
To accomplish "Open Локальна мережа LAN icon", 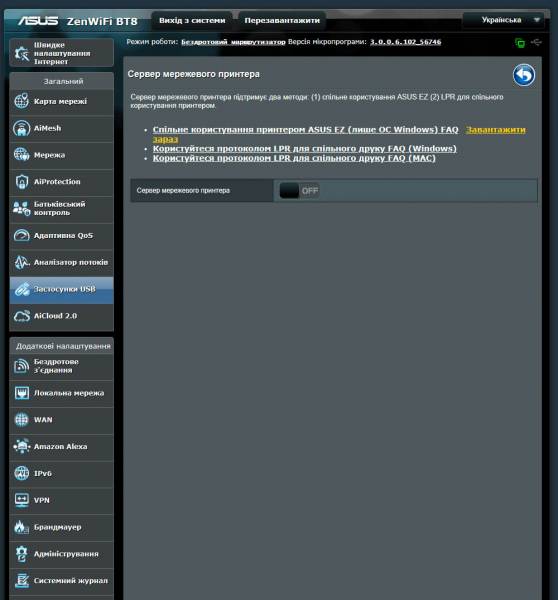I will click(x=21, y=393).
